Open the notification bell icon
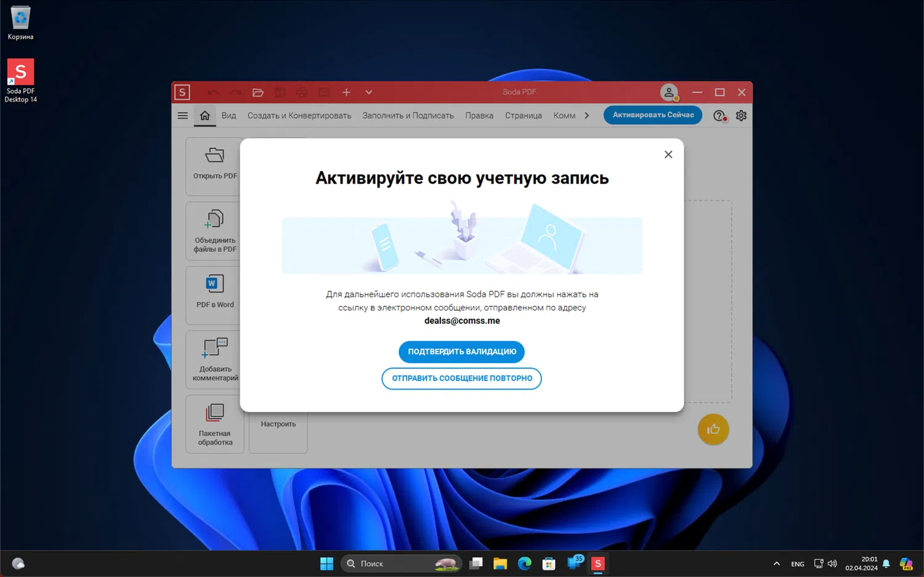924x577 pixels. [886, 563]
